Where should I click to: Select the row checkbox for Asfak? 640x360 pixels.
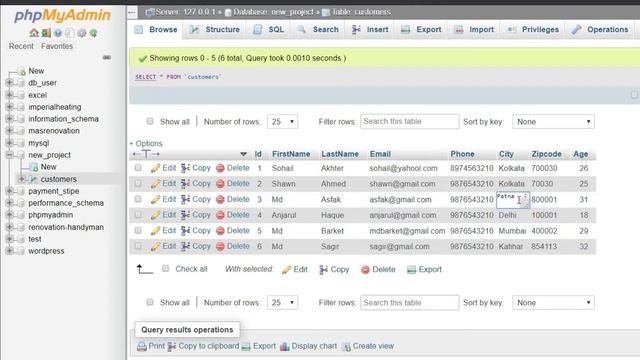click(x=138, y=199)
